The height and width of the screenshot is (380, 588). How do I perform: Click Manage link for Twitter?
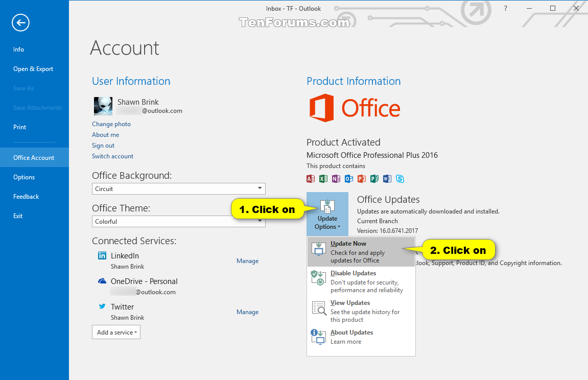(x=247, y=312)
